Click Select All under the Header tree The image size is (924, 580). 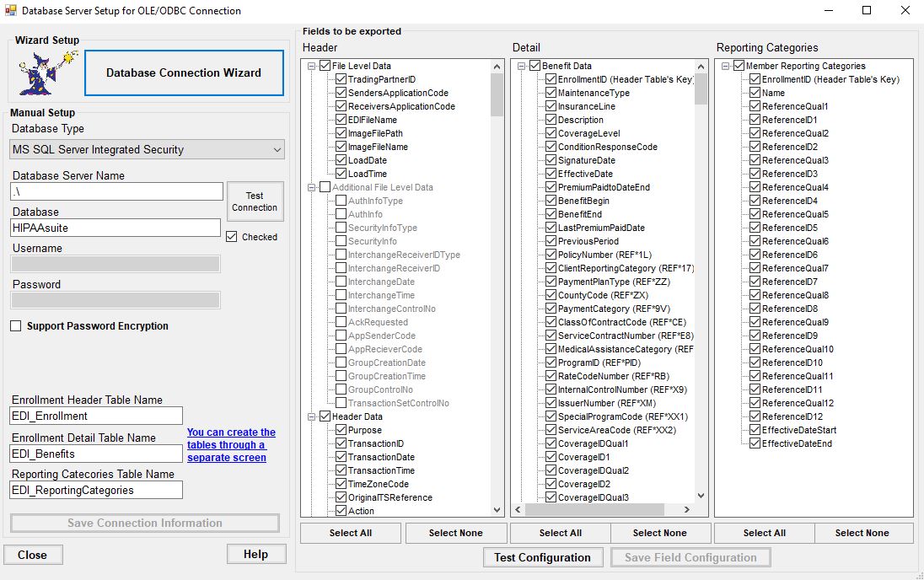pos(351,533)
